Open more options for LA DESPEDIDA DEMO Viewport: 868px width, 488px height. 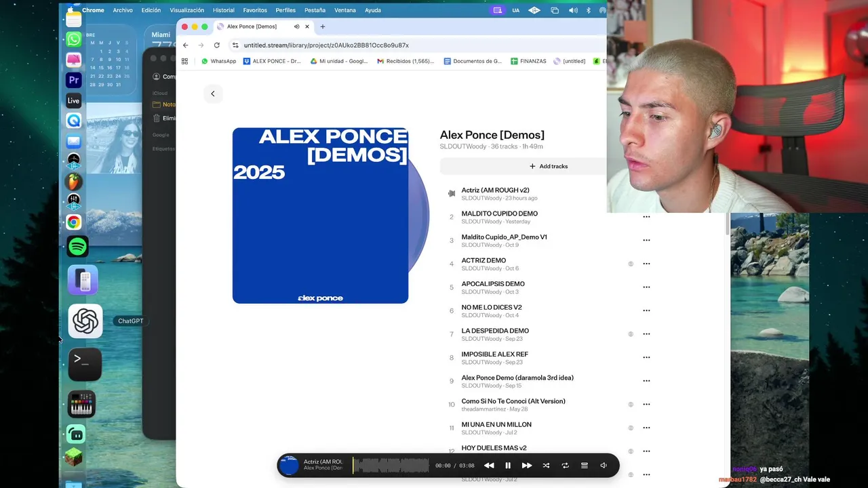[x=646, y=334]
